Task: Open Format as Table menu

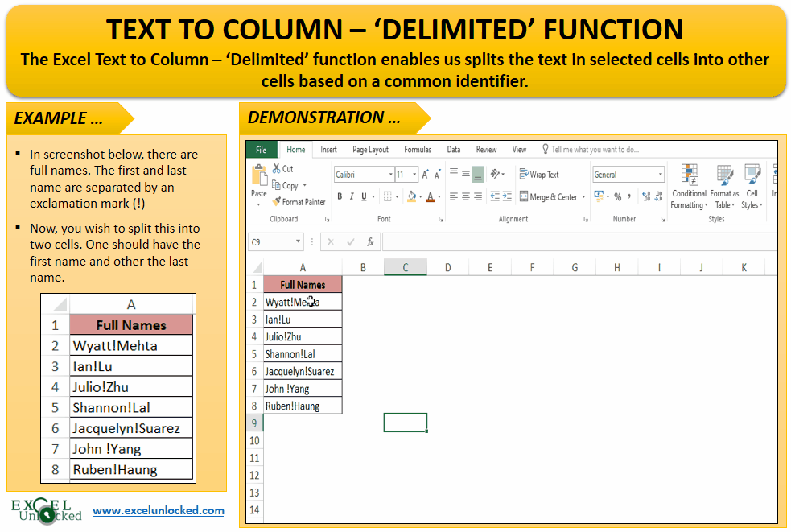Action: 724,186
